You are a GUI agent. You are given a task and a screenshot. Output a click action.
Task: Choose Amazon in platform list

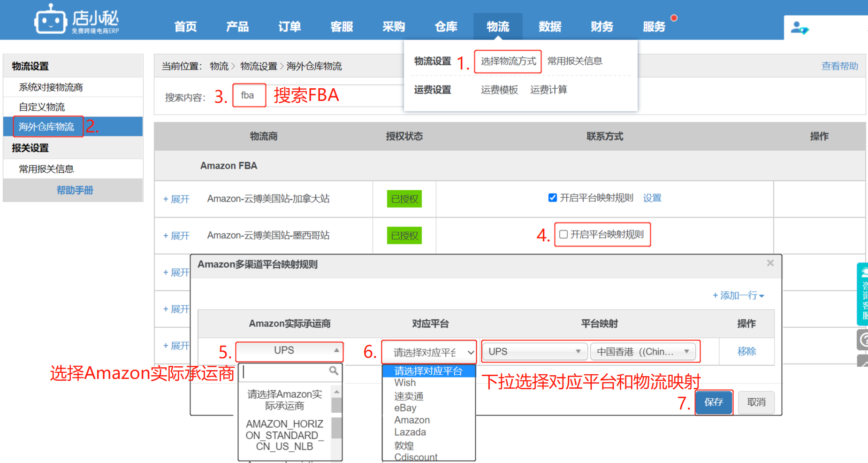(x=412, y=420)
